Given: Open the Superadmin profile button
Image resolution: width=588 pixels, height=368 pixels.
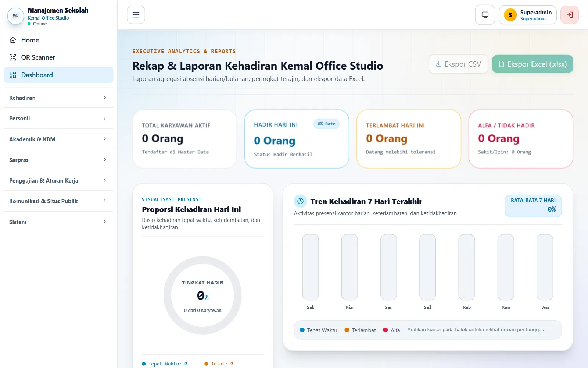Looking at the screenshot, I should [528, 15].
